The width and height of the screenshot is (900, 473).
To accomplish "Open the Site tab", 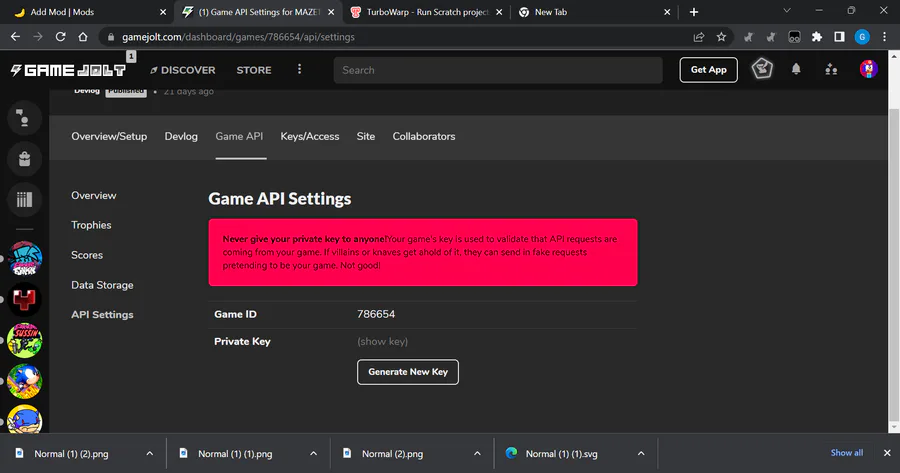I will point(366,137).
